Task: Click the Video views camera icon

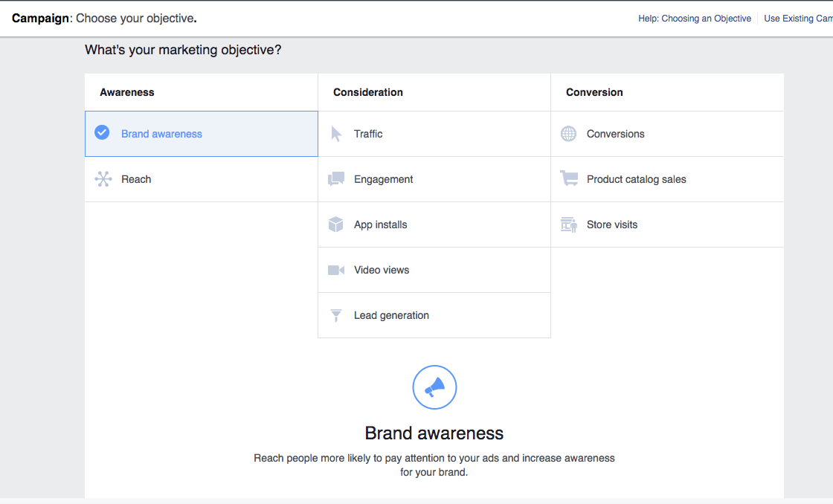Action: (x=336, y=270)
